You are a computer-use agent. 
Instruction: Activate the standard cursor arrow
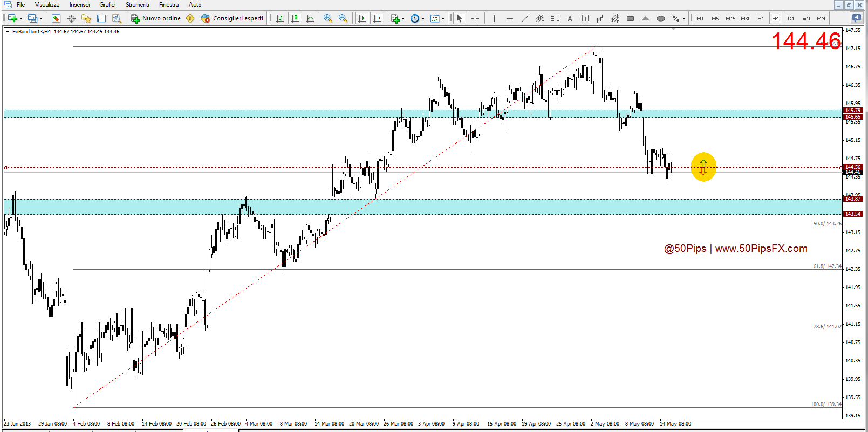coord(460,18)
